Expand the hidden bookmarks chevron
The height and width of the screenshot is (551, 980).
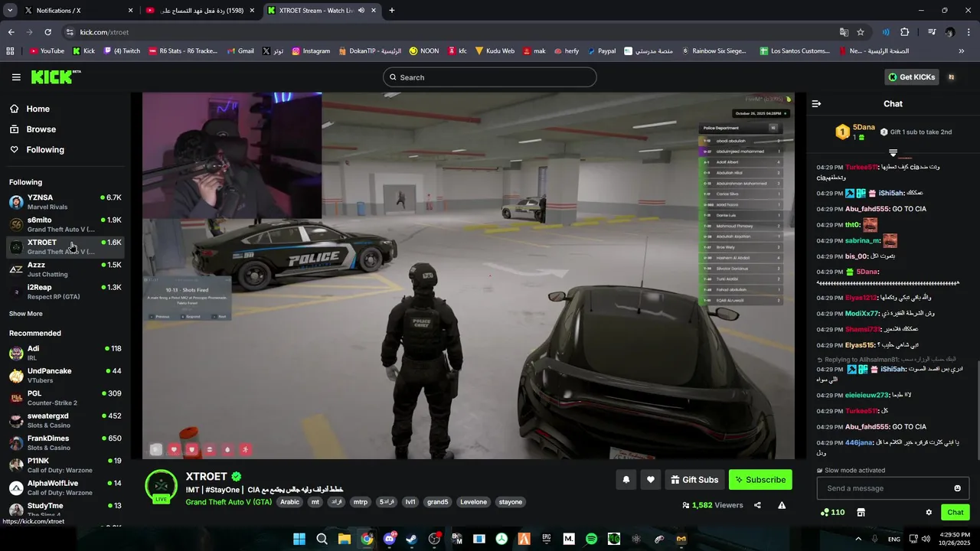(x=962, y=51)
